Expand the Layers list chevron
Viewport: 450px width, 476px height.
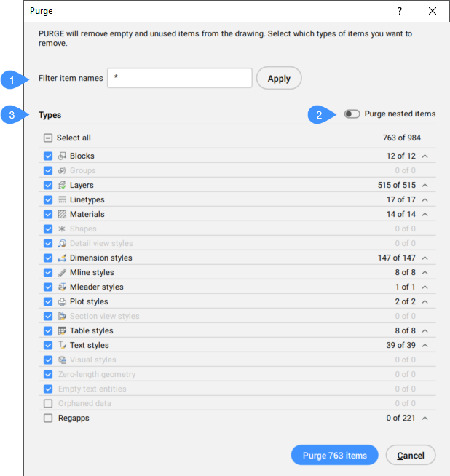tap(425, 185)
